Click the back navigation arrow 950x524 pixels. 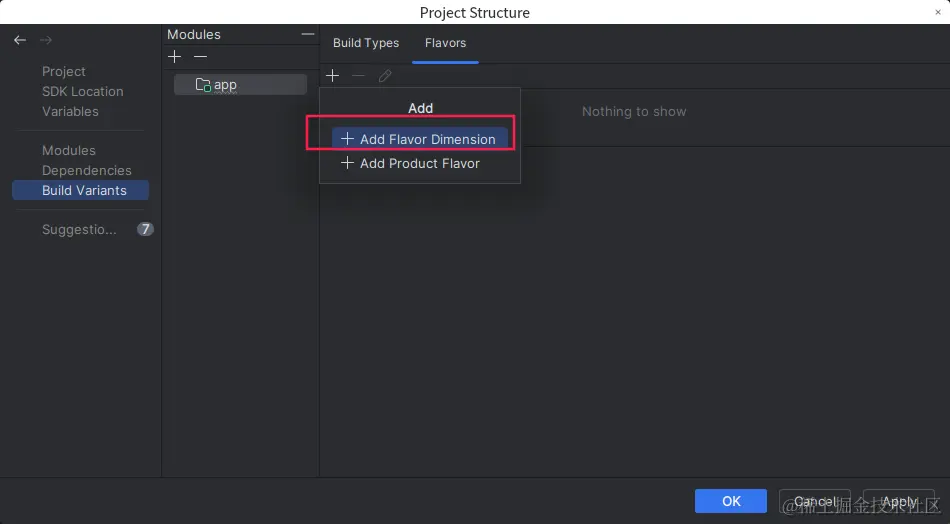(20, 40)
